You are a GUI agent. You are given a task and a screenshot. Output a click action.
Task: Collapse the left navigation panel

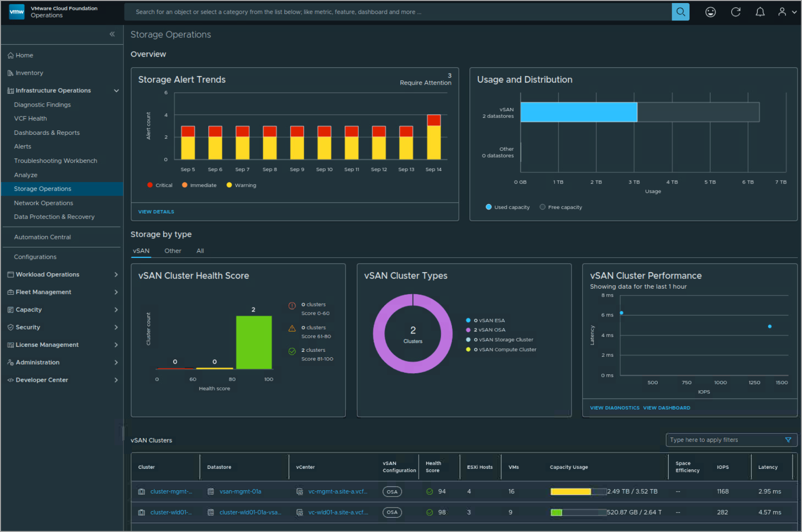[112, 34]
